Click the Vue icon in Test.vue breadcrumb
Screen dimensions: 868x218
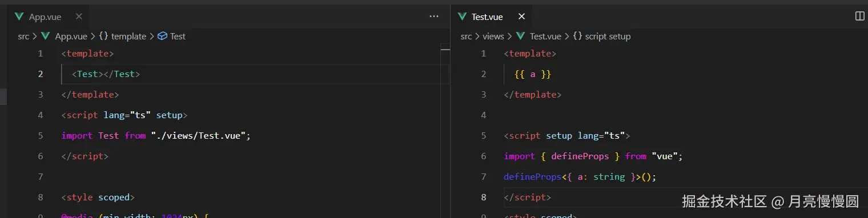[x=520, y=36]
